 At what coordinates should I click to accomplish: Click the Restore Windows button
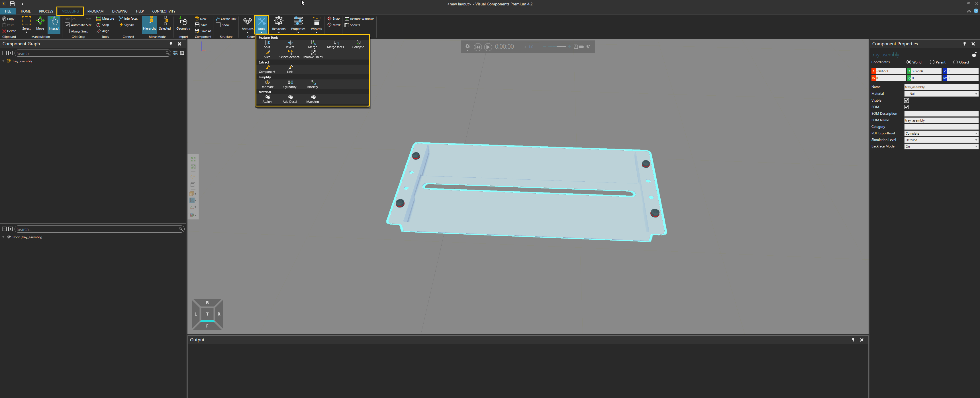[x=359, y=18]
